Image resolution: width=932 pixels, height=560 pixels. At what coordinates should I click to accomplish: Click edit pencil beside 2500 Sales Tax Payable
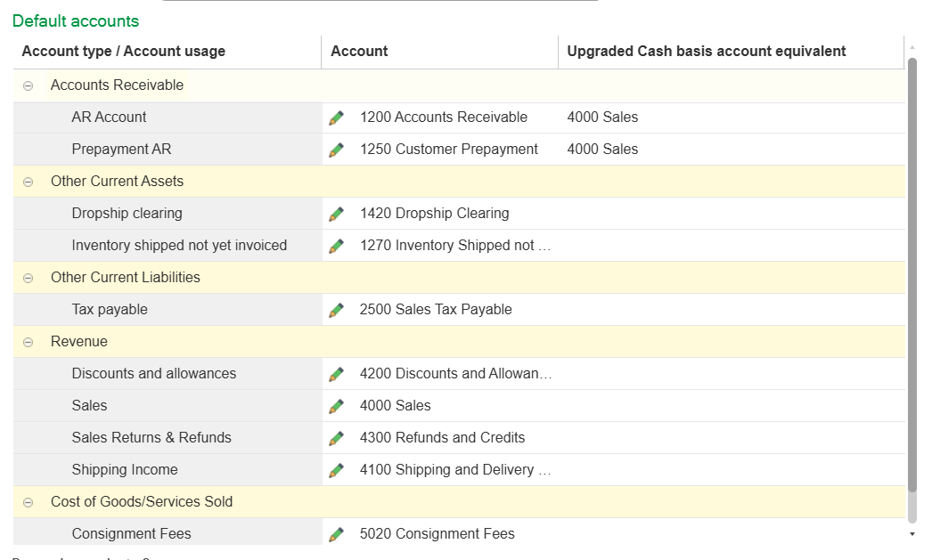[336, 310]
